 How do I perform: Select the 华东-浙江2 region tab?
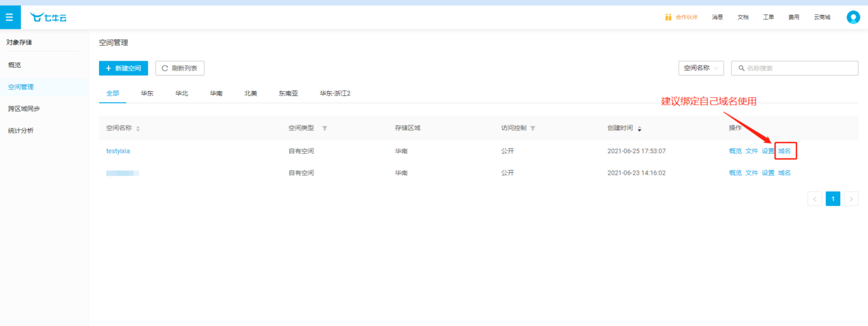(x=335, y=93)
